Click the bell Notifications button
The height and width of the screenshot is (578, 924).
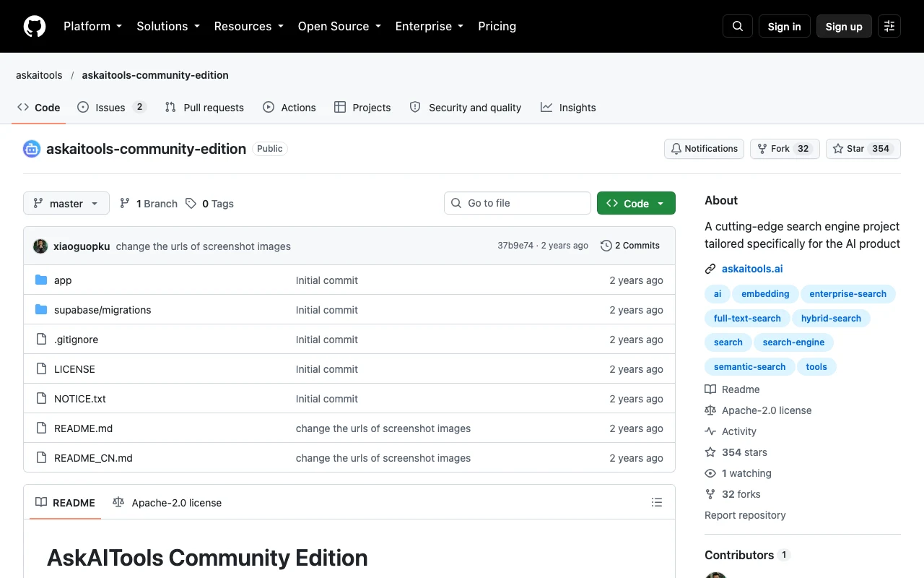coord(705,149)
